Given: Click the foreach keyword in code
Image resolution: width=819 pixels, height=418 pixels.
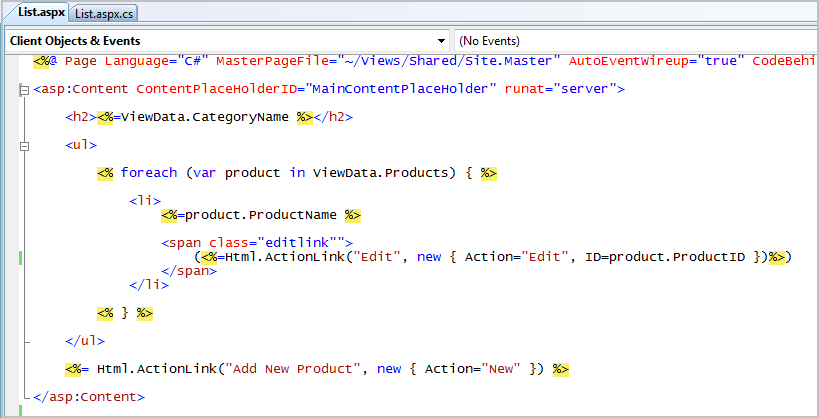Looking at the screenshot, I should (148, 173).
